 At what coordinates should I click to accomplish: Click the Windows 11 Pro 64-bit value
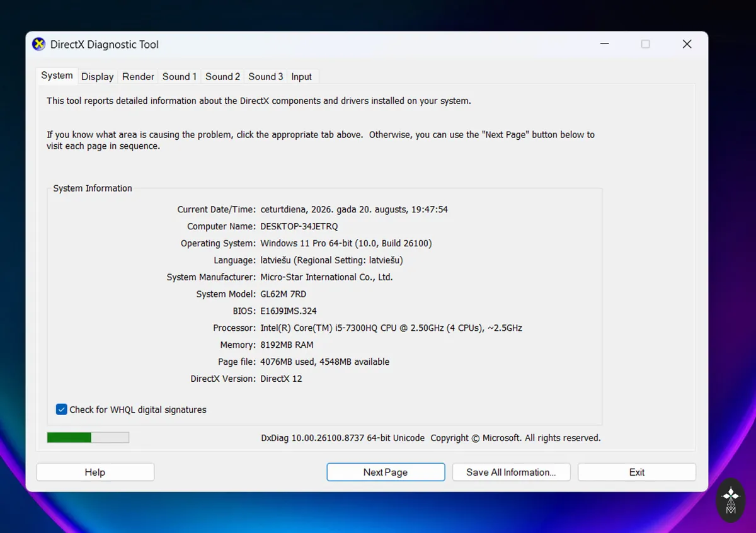pyautogui.click(x=346, y=243)
